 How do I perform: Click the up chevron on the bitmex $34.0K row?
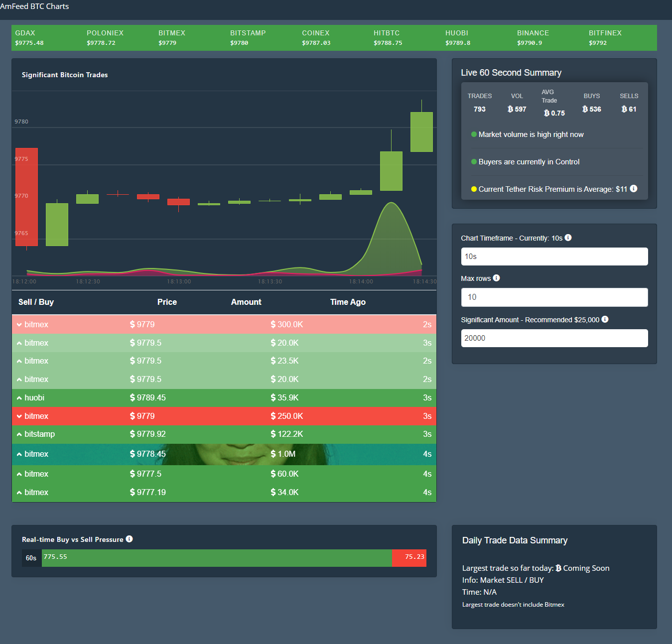pos(19,493)
